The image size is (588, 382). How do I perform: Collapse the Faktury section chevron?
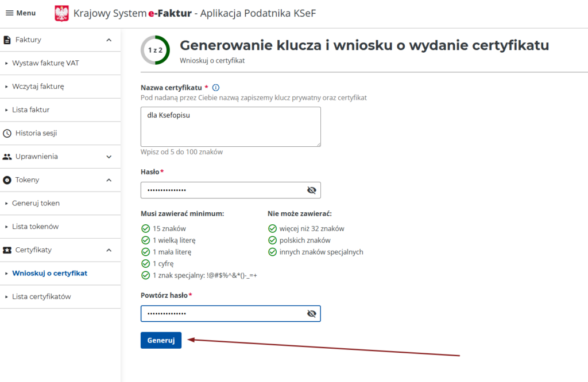click(109, 40)
